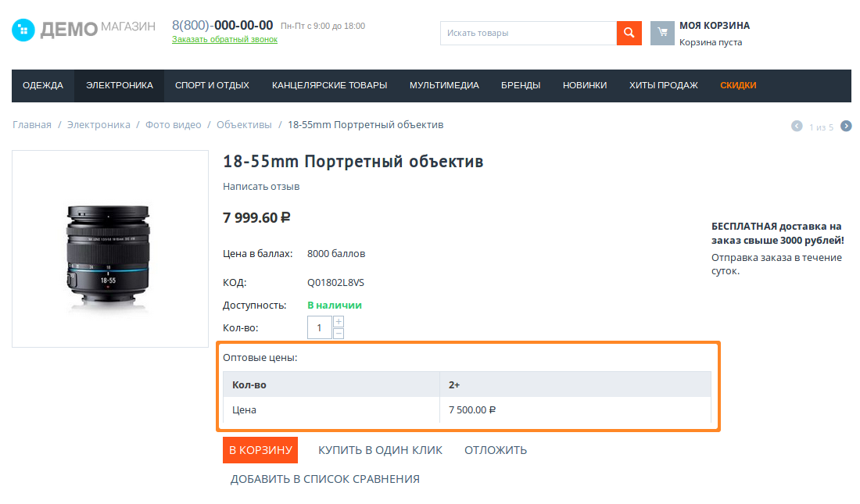Select the Скидки menu item
Viewport: 860px width, 504px height.
[x=738, y=86]
